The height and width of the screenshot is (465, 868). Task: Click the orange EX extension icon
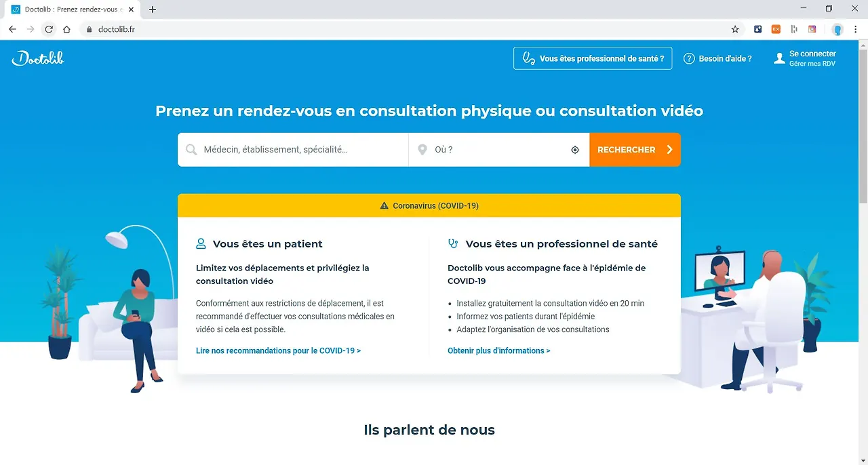click(776, 29)
